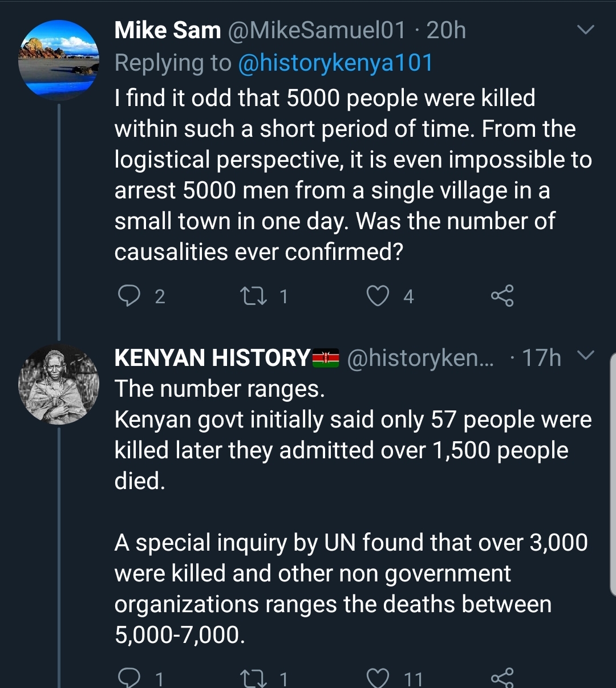The width and height of the screenshot is (616, 688).
Task: View Mike Sam's beach profile picture
Action: (59, 60)
